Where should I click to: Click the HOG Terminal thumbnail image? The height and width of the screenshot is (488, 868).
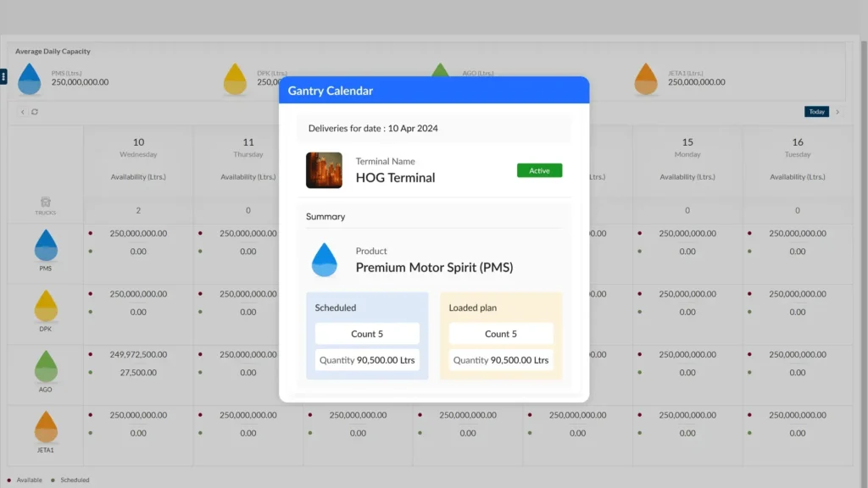[324, 170]
